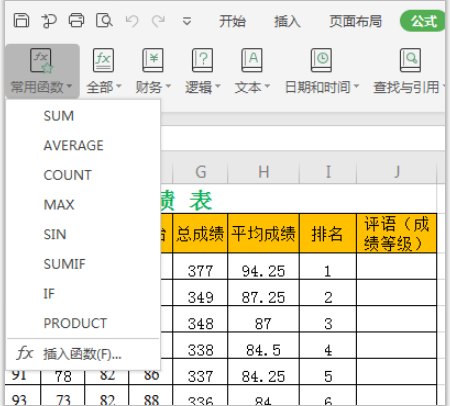Click the 排名 header cell
The height and width of the screenshot is (406, 450).
tap(328, 233)
